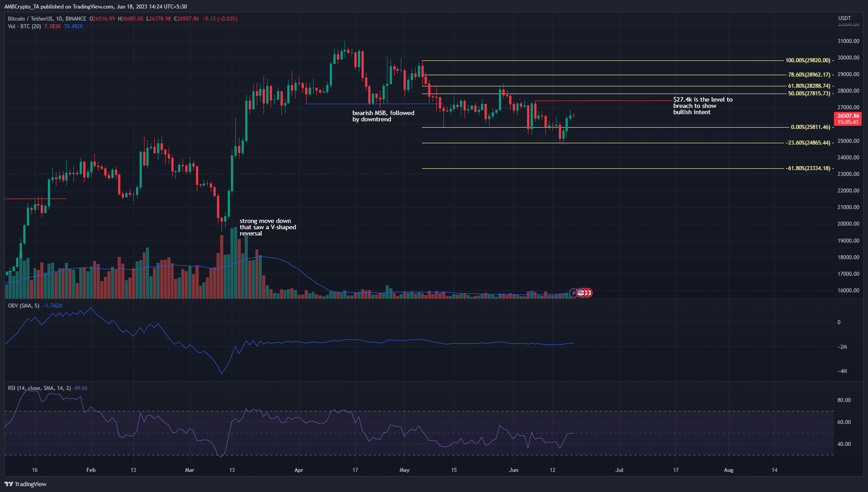The height and width of the screenshot is (492, 868).
Task: Click the 61.80%(28288.74) Fibonacci label
Action: (x=809, y=86)
